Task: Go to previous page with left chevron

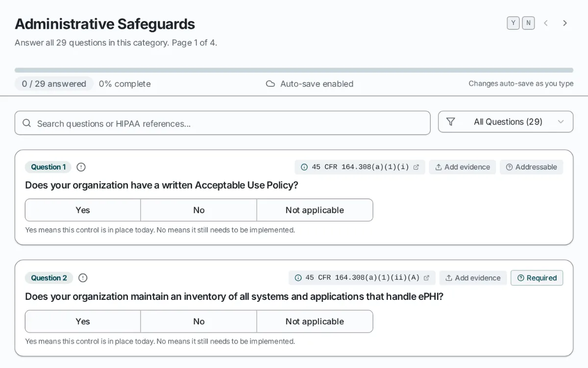Action: pos(546,23)
